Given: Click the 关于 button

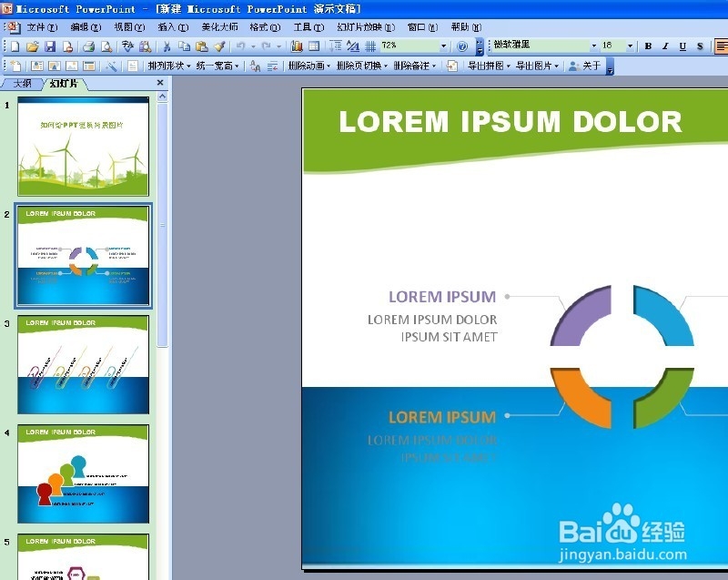Looking at the screenshot, I should (586, 66).
